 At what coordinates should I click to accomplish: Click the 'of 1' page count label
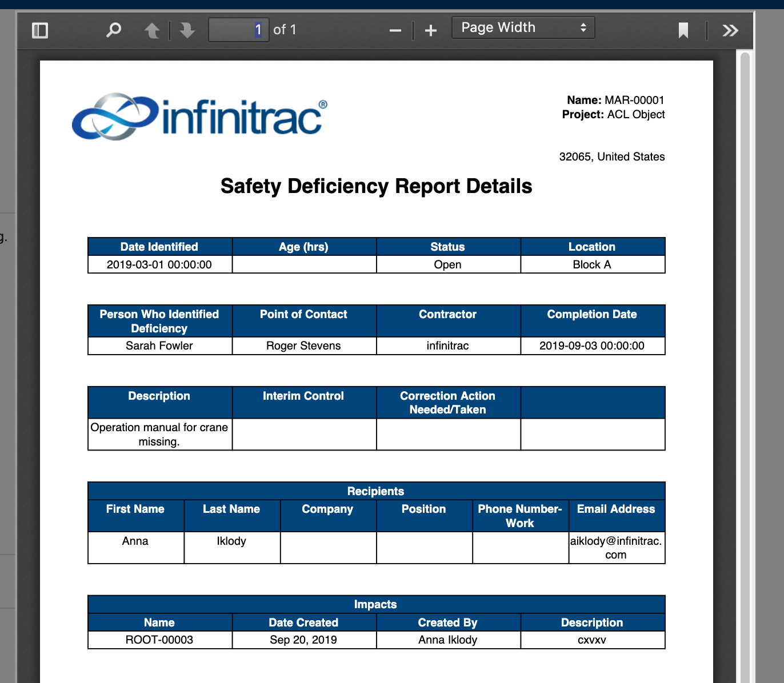(285, 30)
